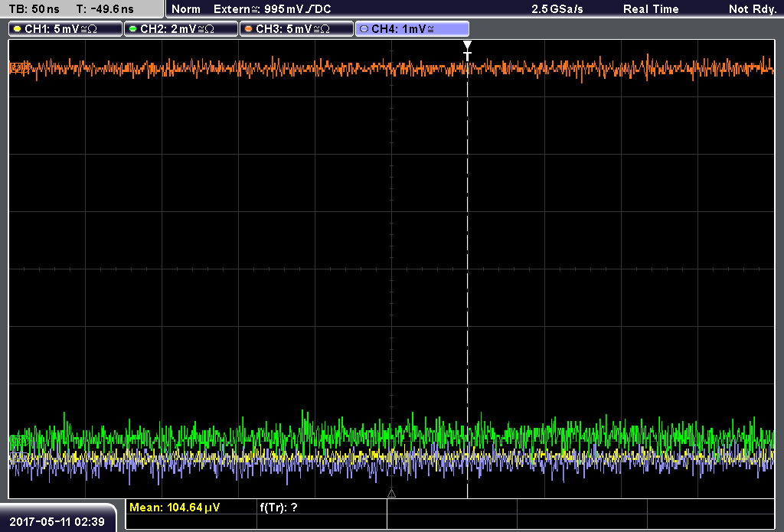
Task: Select the CH2: 2 mV channel tab
Action: [x=181, y=29]
